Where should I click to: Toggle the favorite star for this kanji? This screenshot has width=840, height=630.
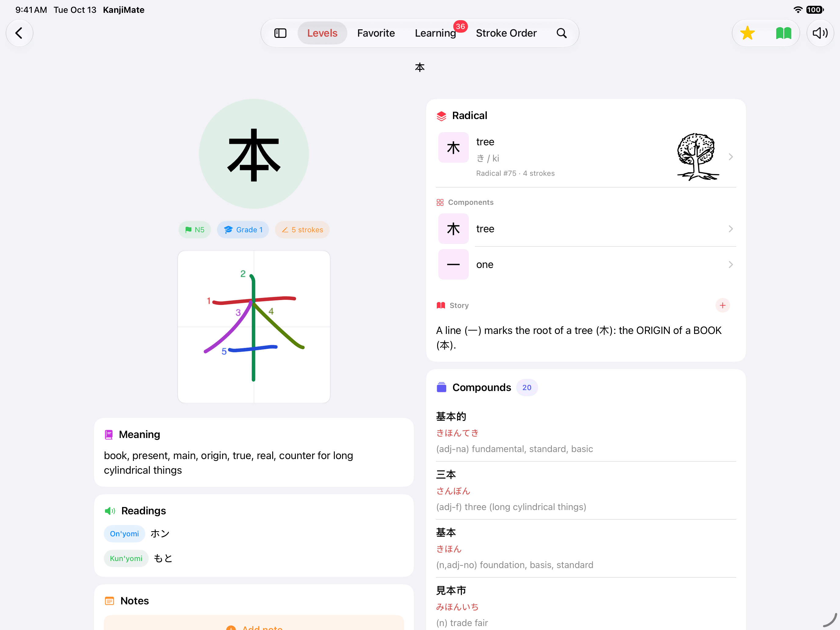pos(747,33)
